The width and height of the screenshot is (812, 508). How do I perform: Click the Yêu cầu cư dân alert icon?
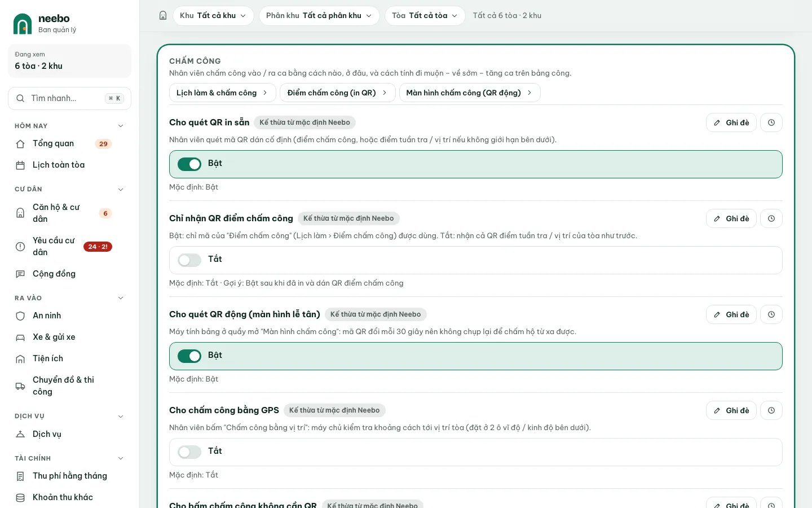(20, 247)
